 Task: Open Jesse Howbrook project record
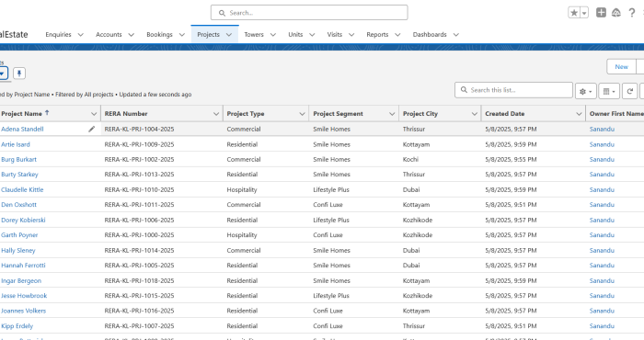pyautogui.click(x=24, y=296)
